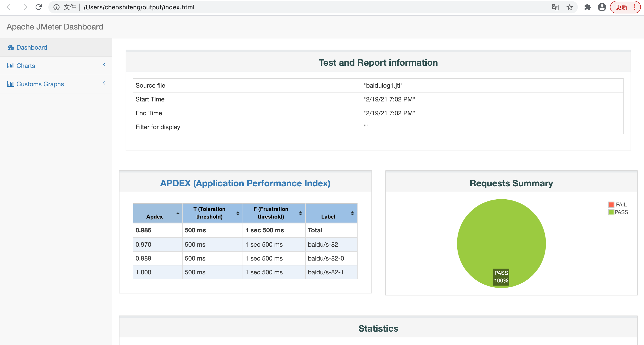Click the Label column sort arrows
The width and height of the screenshot is (644, 345).
[x=352, y=213]
